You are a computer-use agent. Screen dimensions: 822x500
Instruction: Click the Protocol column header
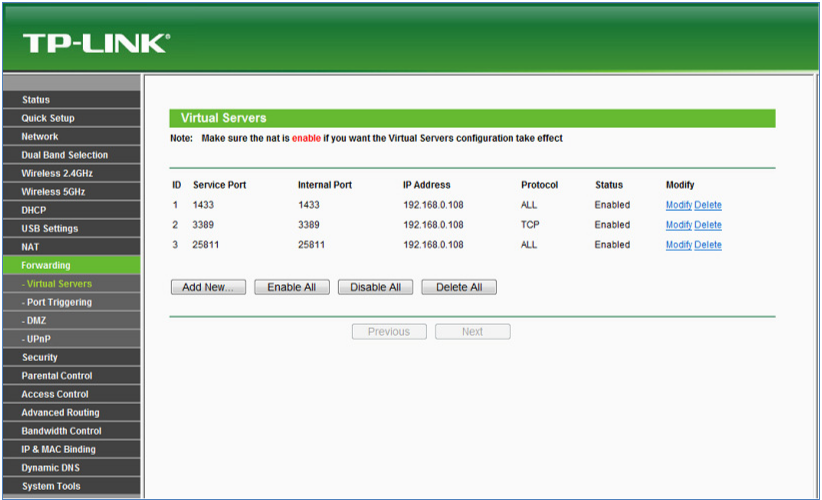(x=539, y=185)
